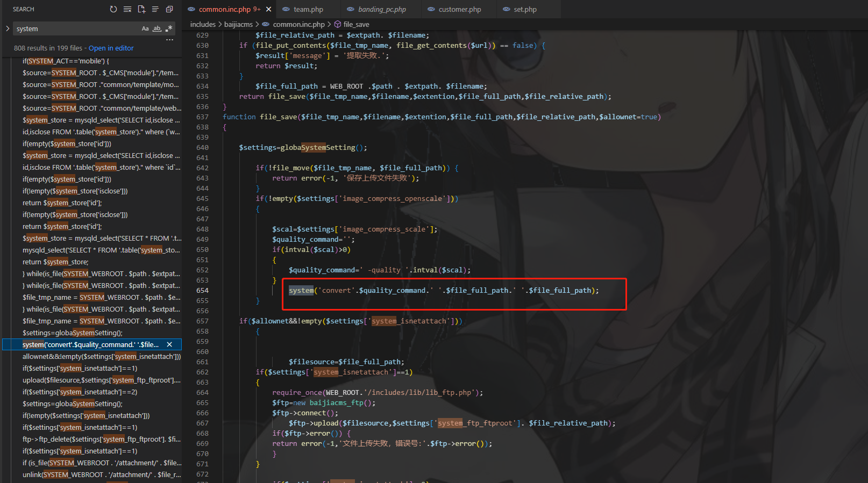The width and height of the screenshot is (868, 483).
Task: Open the baijiacms breadcrumb folder
Action: click(238, 24)
